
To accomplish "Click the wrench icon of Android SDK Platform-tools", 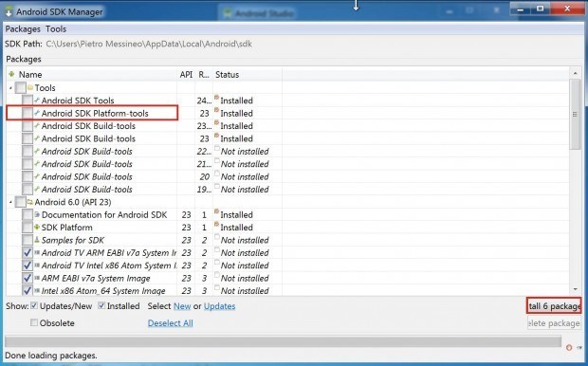I will tap(37, 113).
